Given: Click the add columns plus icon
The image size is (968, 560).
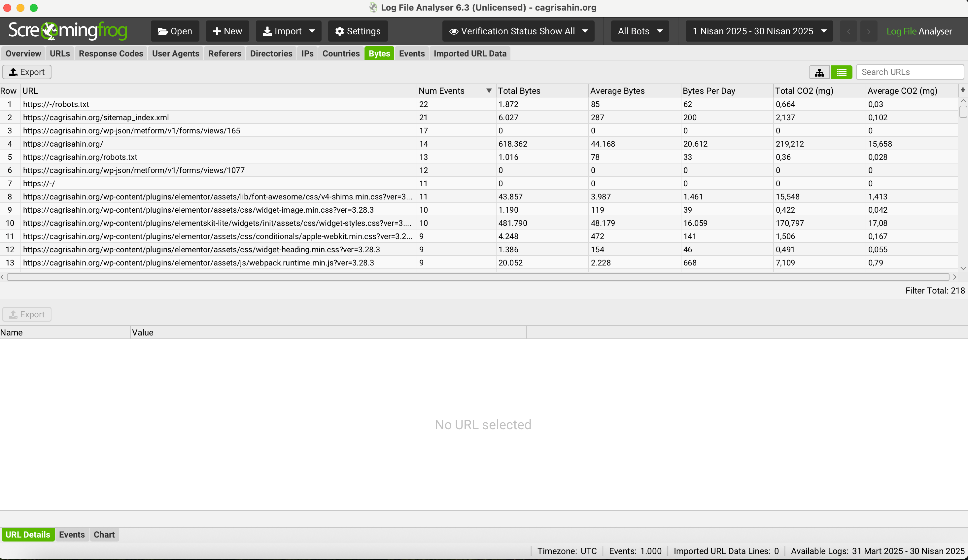Looking at the screenshot, I should pos(963,90).
